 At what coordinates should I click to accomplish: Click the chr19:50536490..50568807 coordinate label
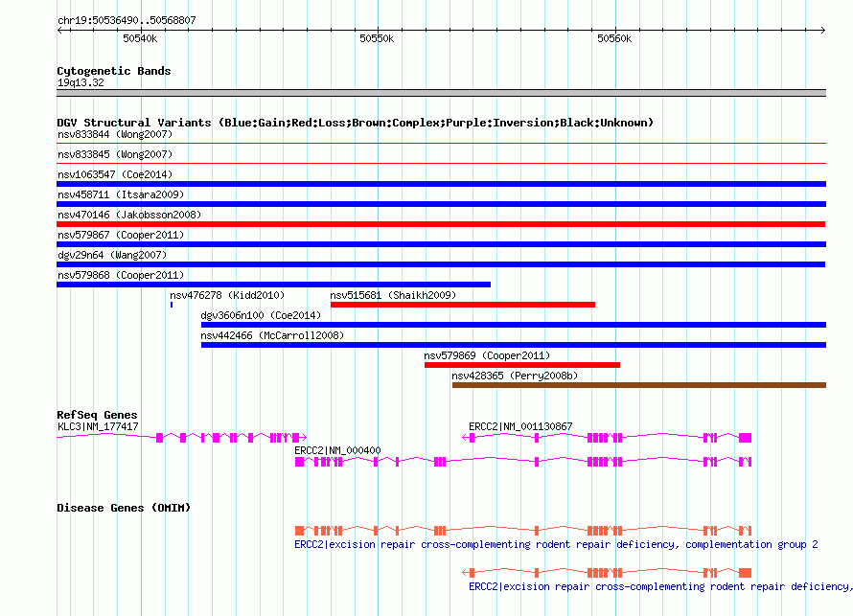pos(127,20)
